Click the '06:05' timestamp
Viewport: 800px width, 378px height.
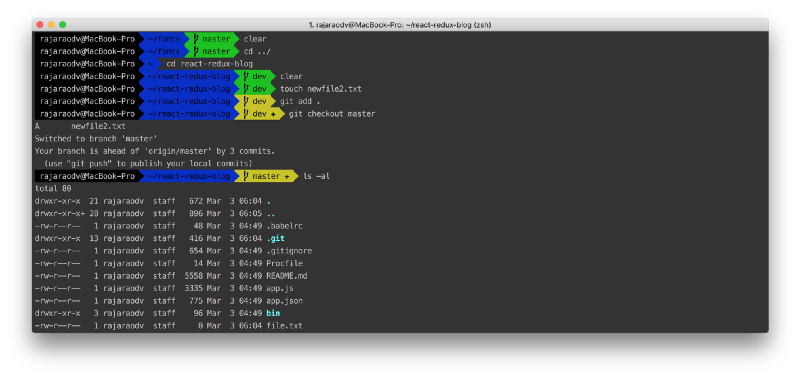[x=251, y=213]
